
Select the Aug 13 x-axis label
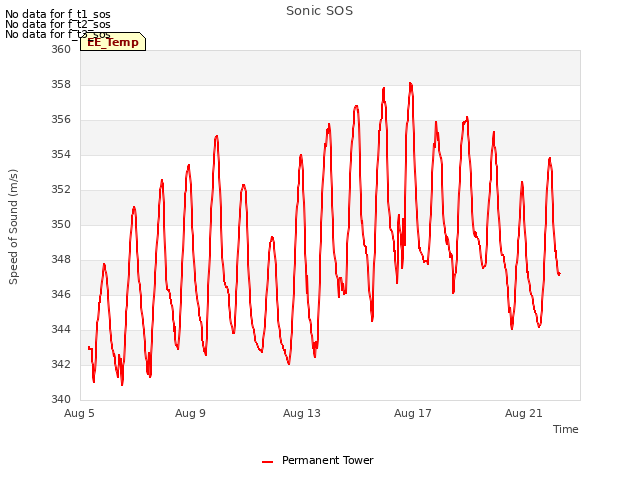tap(302, 413)
